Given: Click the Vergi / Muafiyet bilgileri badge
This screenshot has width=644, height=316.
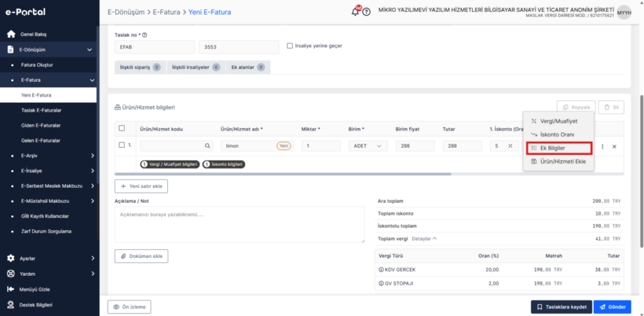Looking at the screenshot, I should coord(170,164).
